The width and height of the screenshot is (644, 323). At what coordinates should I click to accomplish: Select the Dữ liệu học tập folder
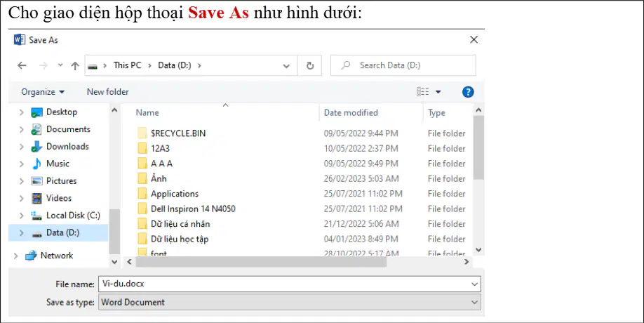coord(180,239)
